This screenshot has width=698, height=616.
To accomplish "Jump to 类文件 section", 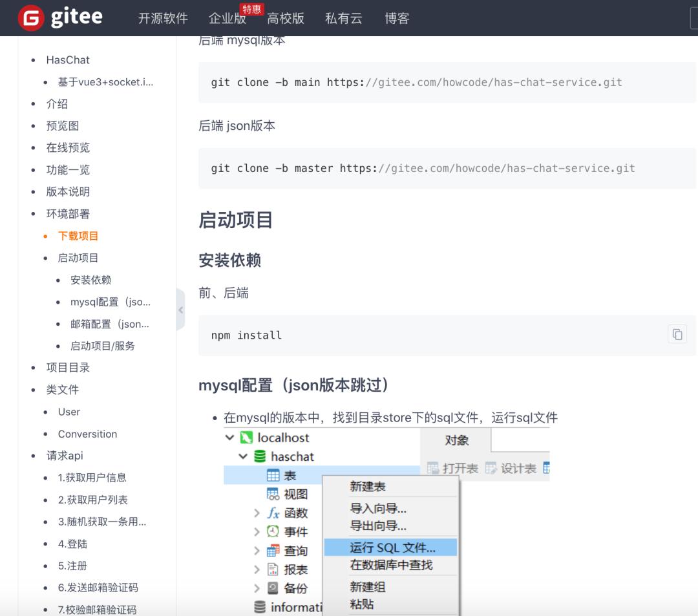I will click(x=62, y=390).
